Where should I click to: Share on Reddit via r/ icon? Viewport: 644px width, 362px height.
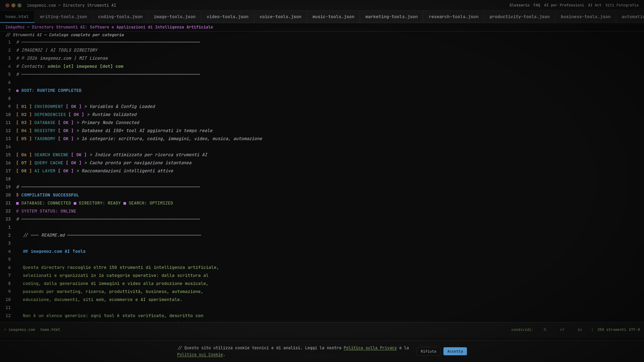pyautogui.click(x=562, y=330)
